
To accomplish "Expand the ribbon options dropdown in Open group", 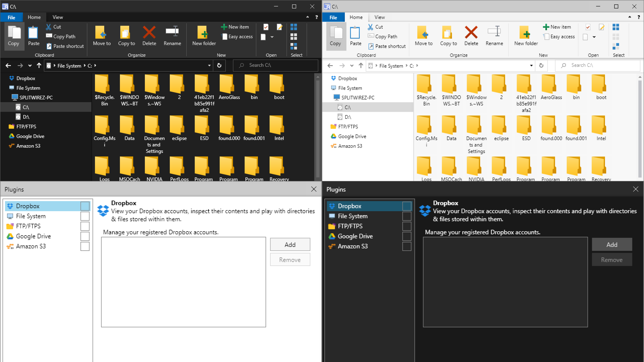I will point(272,37).
